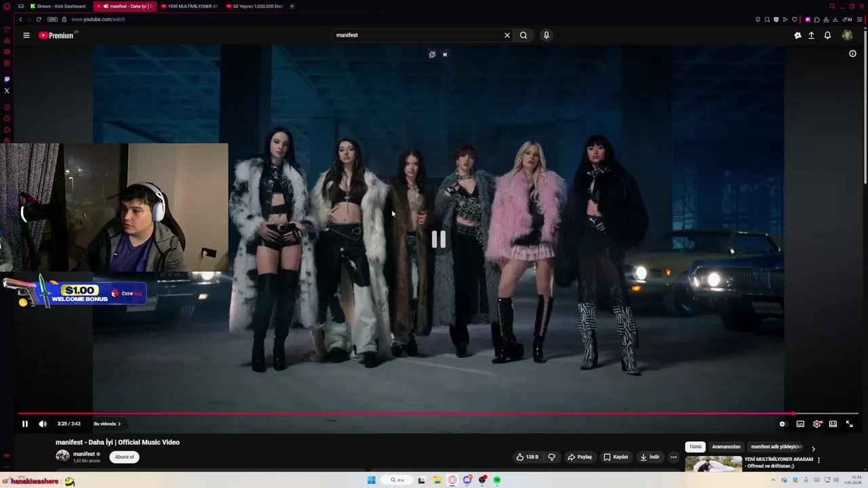This screenshot has width=868, height=488.
Task: Go back in browser history
Action: pos(20,19)
